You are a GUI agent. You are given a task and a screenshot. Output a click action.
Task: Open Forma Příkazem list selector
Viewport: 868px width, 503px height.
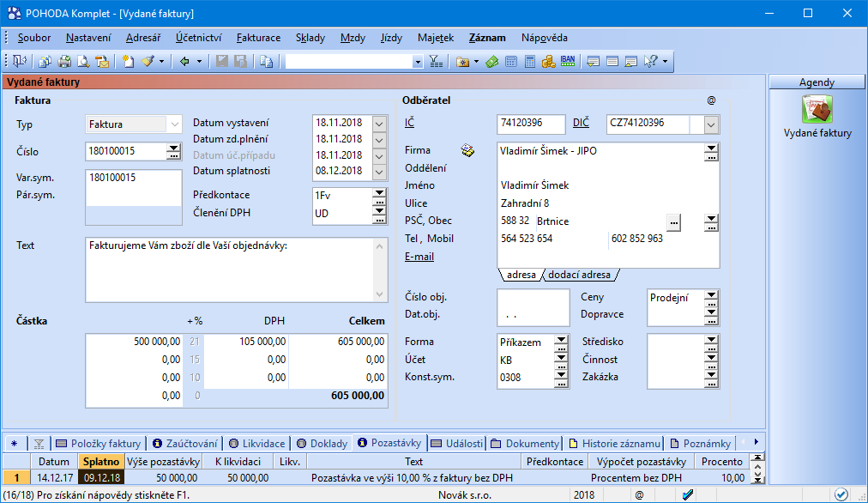click(x=561, y=342)
